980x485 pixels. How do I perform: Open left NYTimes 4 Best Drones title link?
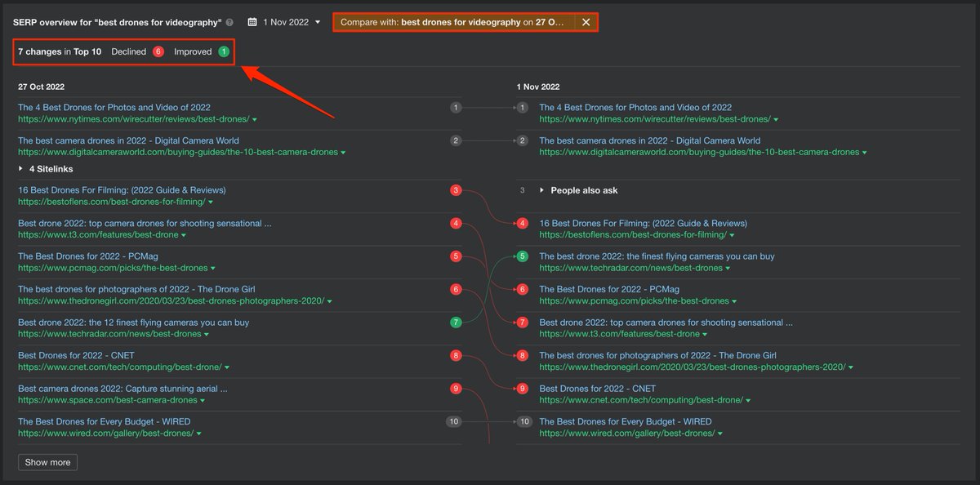click(x=114, y=107)
